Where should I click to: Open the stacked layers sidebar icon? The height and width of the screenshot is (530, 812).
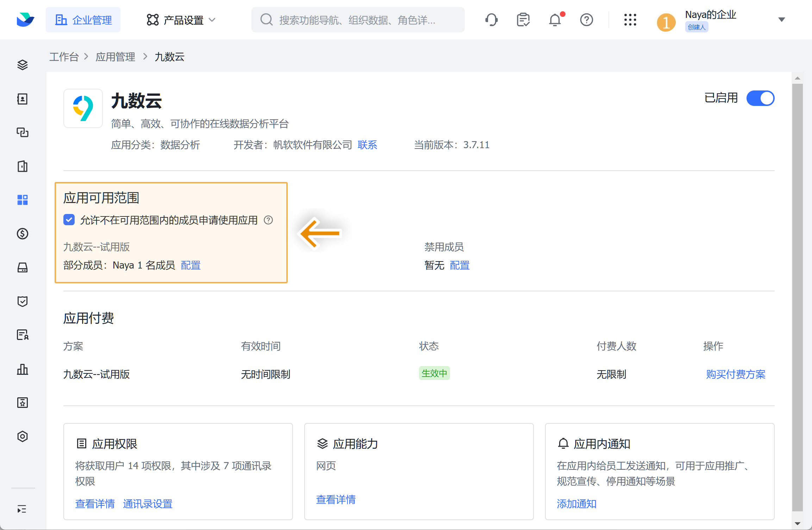(x=23, y=65)
